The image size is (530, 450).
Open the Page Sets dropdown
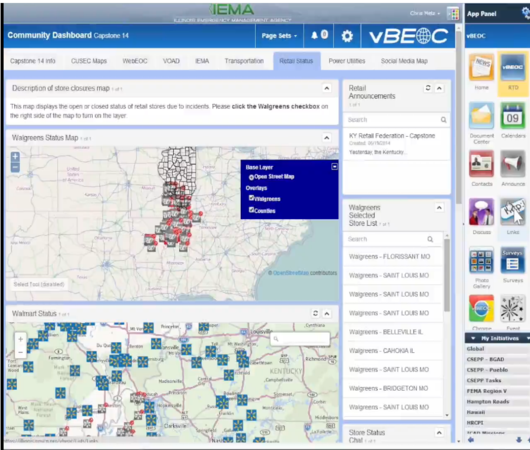[279, 35]
